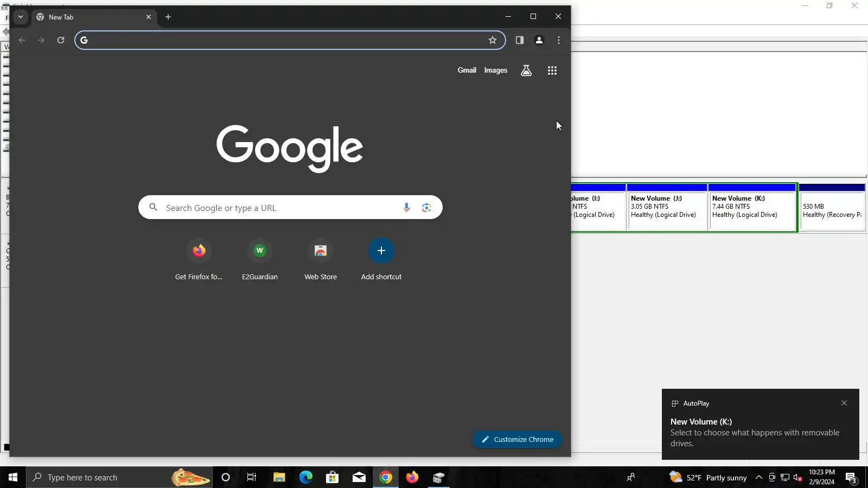Open the Action Center notifications icon
Screen dimensions: 868x488
click(x=851, y=477)
